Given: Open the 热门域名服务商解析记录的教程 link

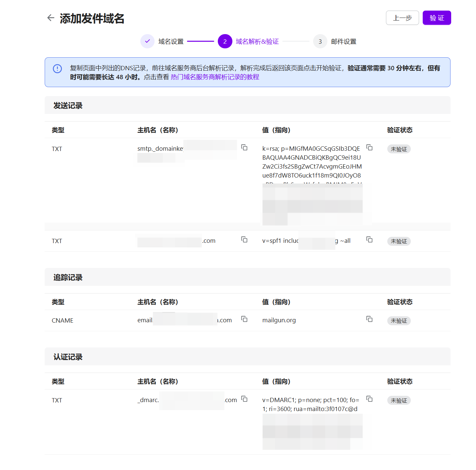Looking at the screenshot, I should pyautogui.click(x=215, y=77).
